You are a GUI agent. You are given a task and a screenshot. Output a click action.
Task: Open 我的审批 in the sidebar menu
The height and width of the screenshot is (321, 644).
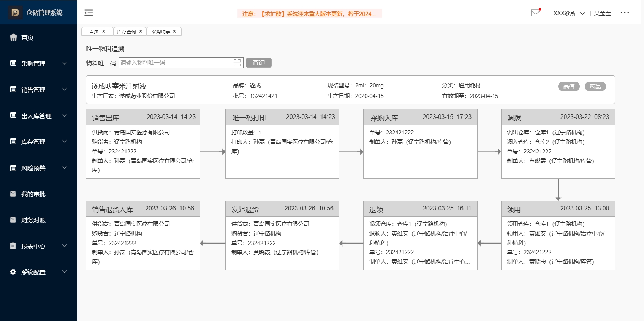tap(33, 194)
